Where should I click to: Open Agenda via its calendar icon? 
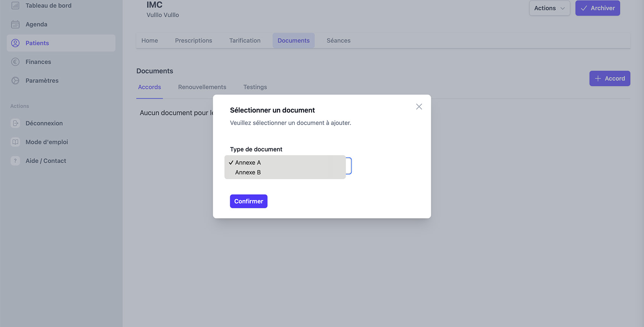15,24
